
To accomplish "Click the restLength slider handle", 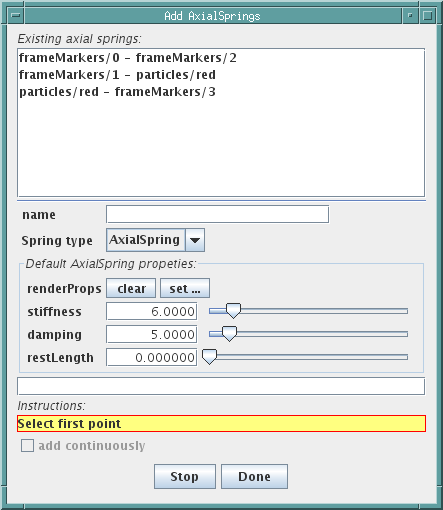I will tap(210, 357).
